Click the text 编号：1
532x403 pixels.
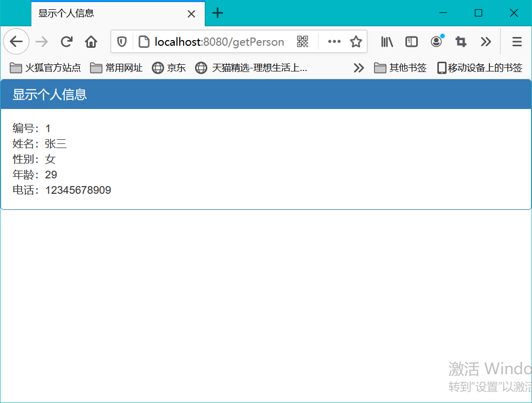coord(31,128)
